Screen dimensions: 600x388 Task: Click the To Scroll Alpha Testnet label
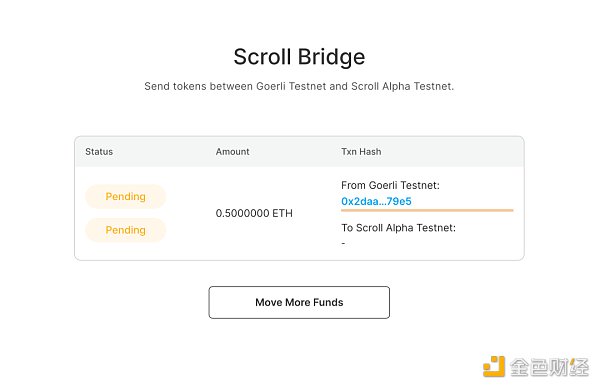398,228
